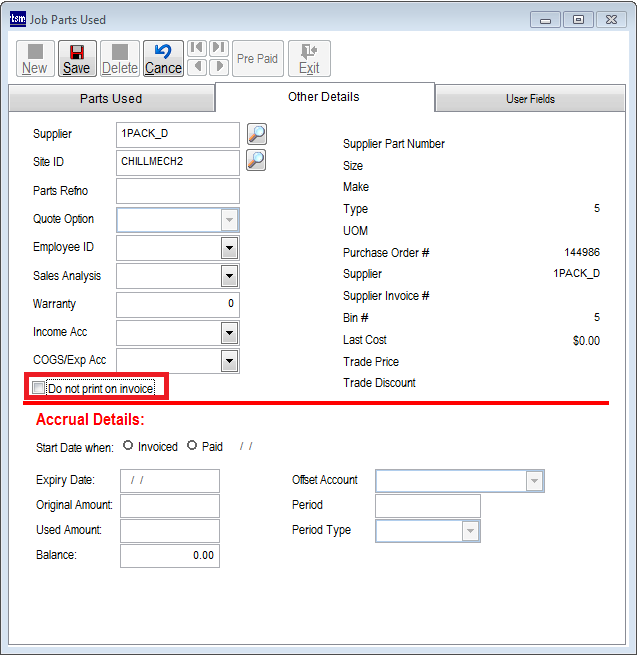Screen dimensions: 638x657
Task: Click the New record button
Action: 34,59
